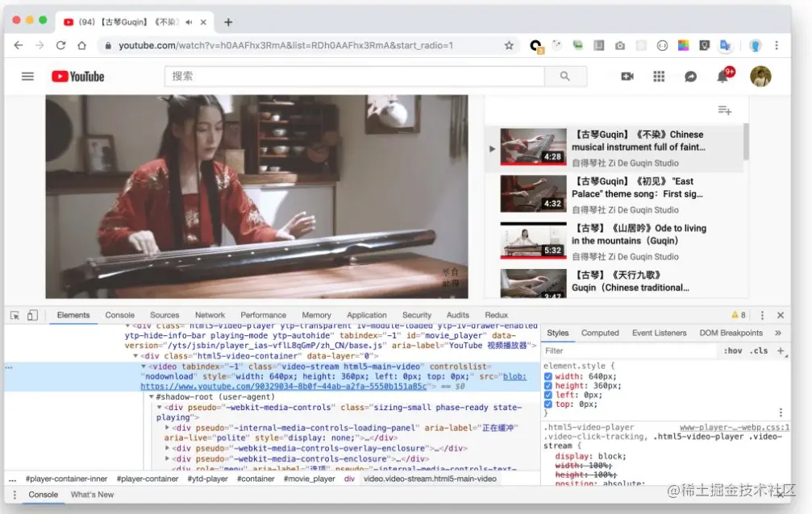Collapse the #shadow-root node
Viewport: 812px width, 514px height.
pos(152,397)
